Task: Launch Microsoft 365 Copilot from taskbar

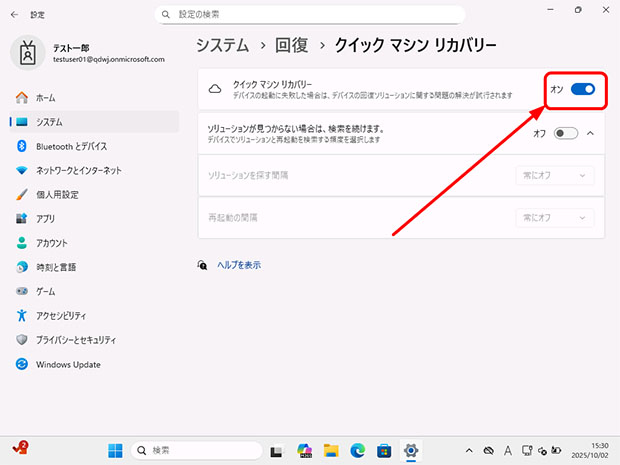Action: click(x=304, y=450)
